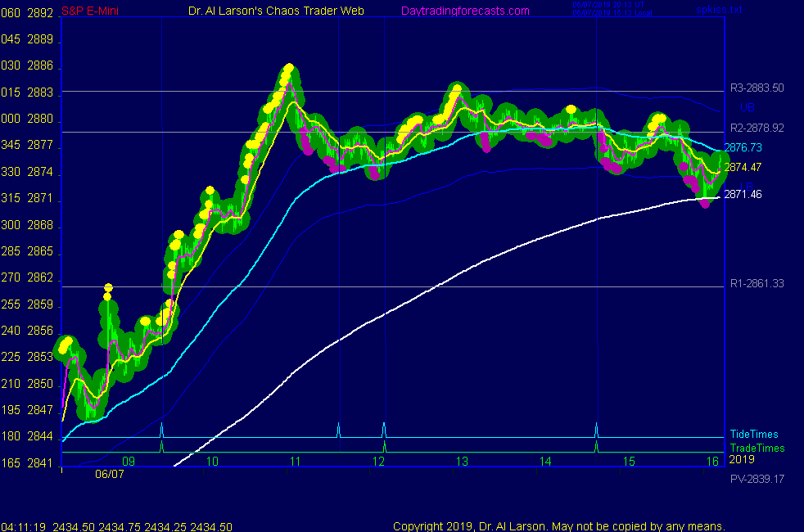Viewport: 804px width, 532px height.
Task: Click the green TradeTimes spike just after hour 12
Action: tap(385, 446)
